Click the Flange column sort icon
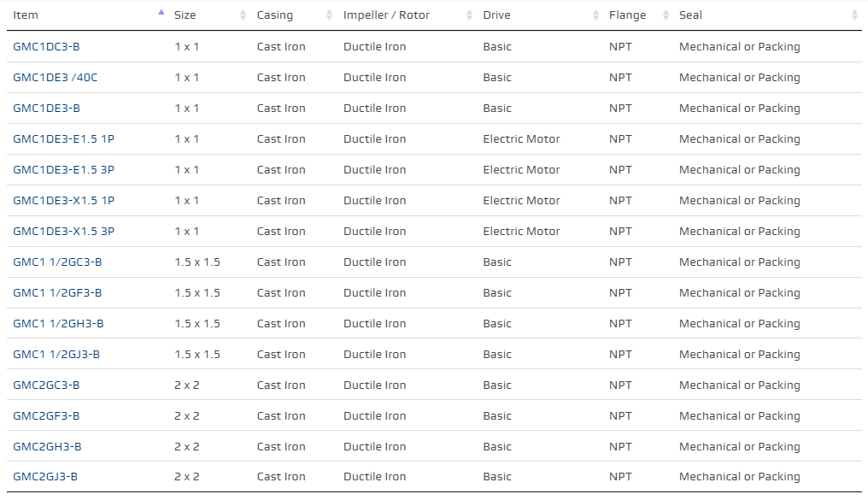The width and height of the screenshot is (868, 500). point(666,15)
